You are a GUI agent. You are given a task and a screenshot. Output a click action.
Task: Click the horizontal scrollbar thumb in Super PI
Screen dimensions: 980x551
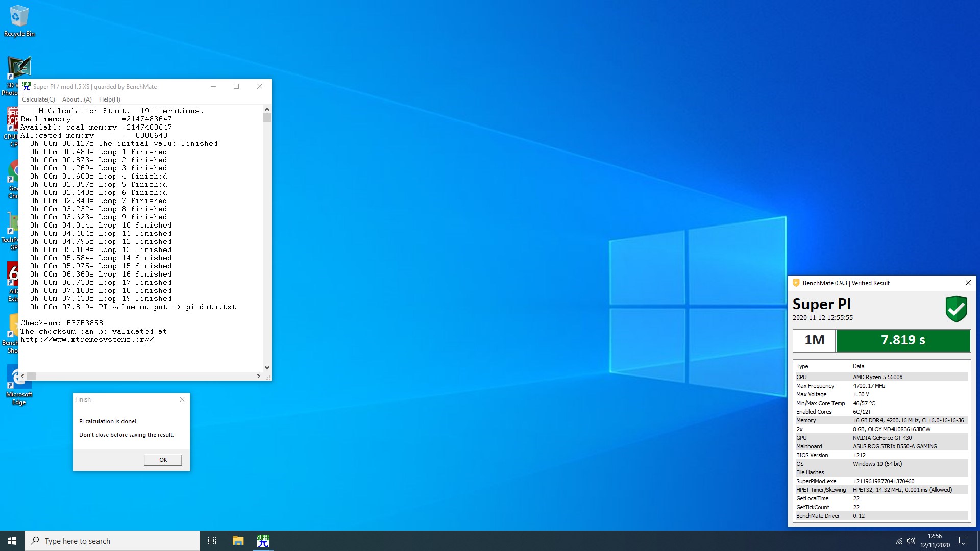(31, 376)
